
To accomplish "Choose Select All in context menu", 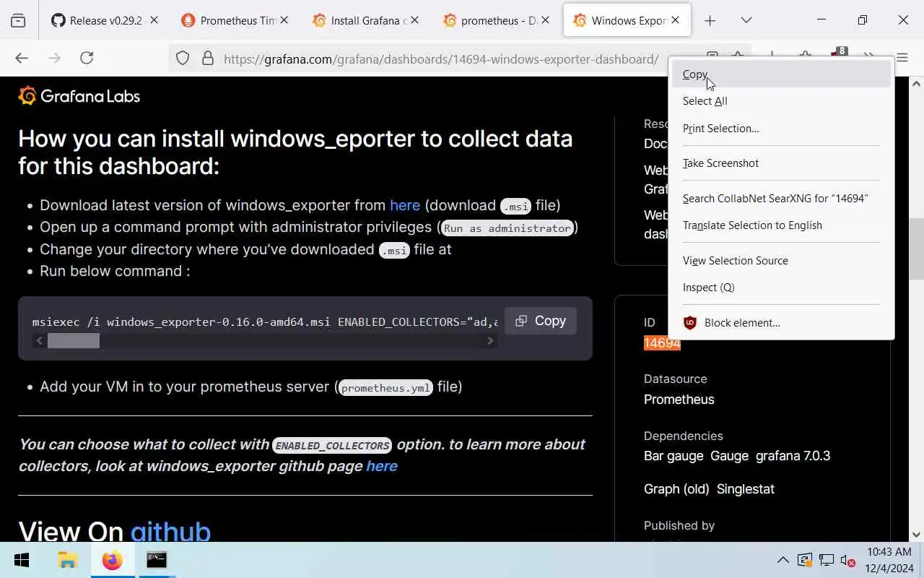I will click(781, 101).
